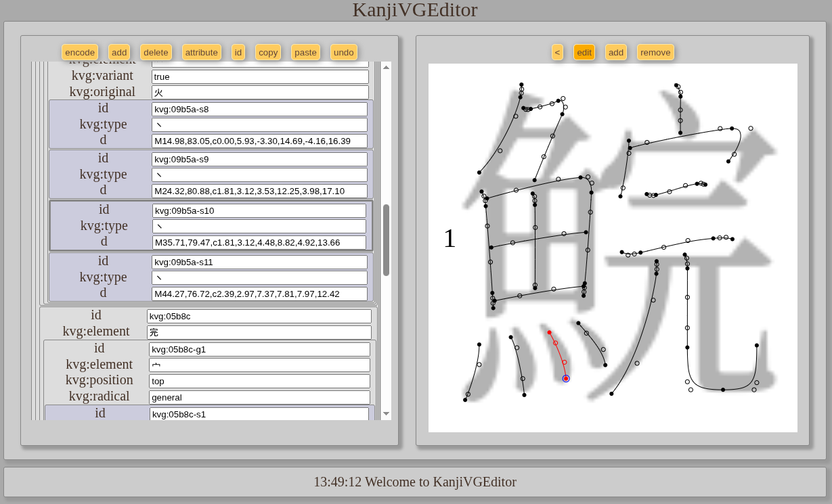Undo the last change with undo button
The width and height of the screenshot is (832, 504).
pyautogui.click(x=344, y=52)
